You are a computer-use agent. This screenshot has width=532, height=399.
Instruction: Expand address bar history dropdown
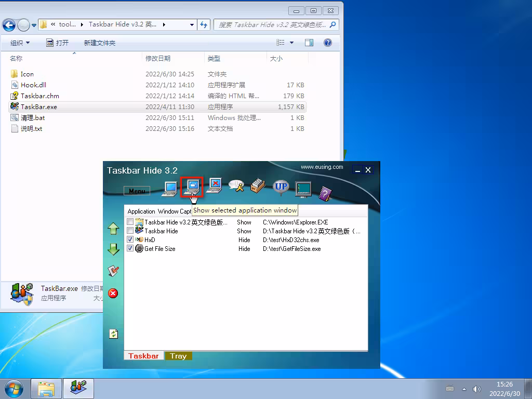tap(192, 25)
